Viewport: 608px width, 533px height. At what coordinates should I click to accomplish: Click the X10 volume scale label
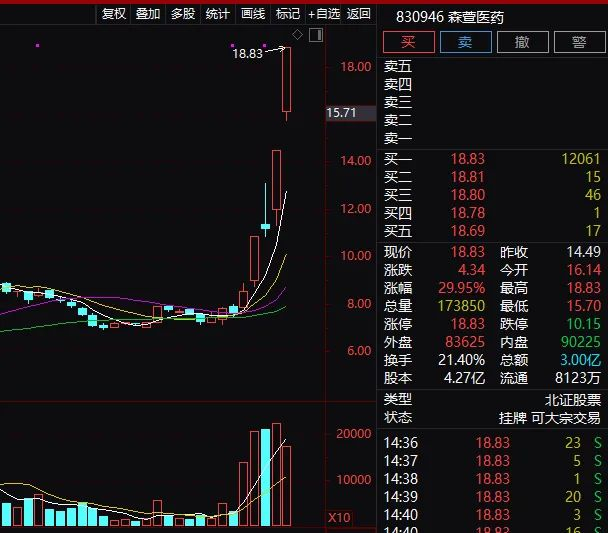coord(339,517)
